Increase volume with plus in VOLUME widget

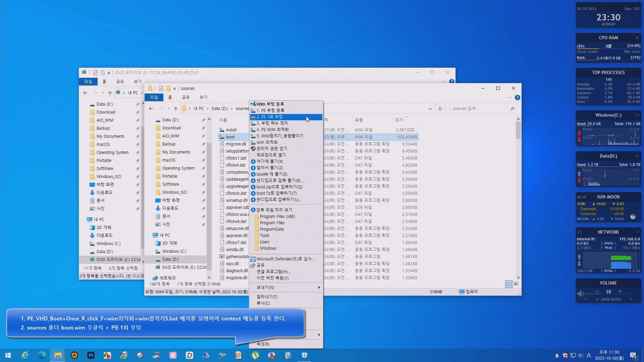click(620, 291)
